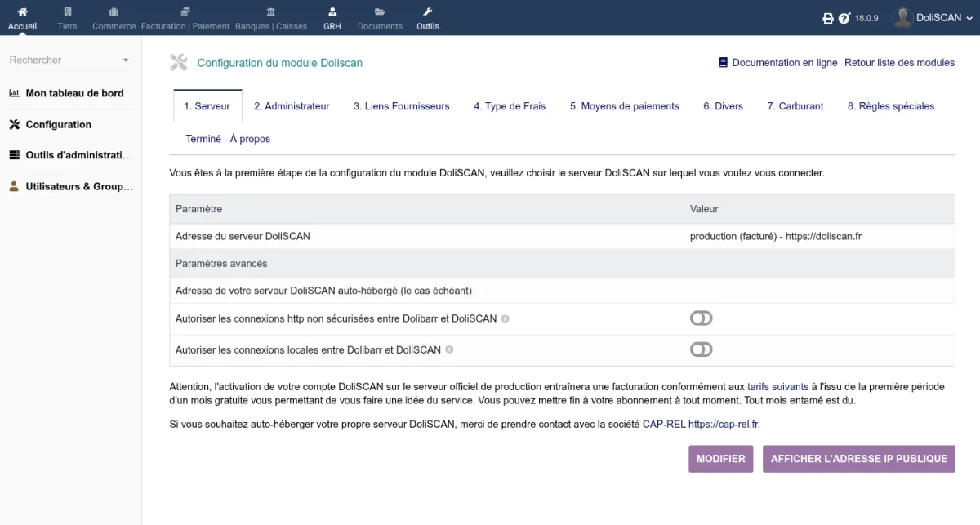
Task: Switch to 6. Divers tab
Action: pos(724,106)
